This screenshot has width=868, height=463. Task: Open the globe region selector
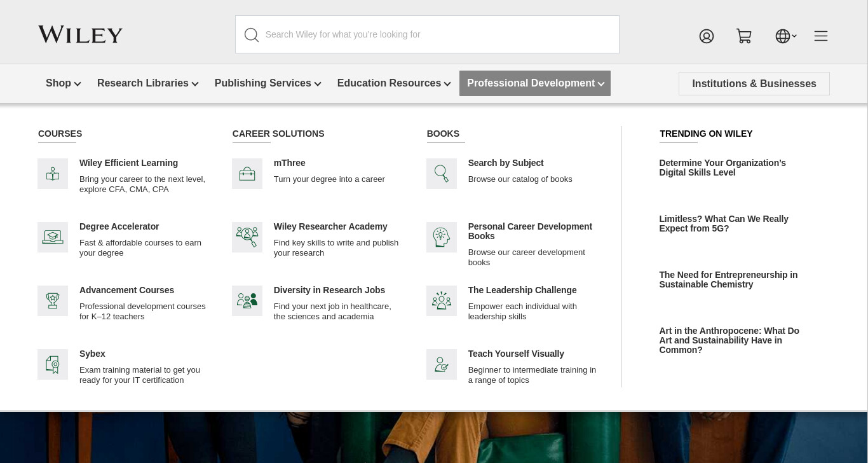click(786, 36)
